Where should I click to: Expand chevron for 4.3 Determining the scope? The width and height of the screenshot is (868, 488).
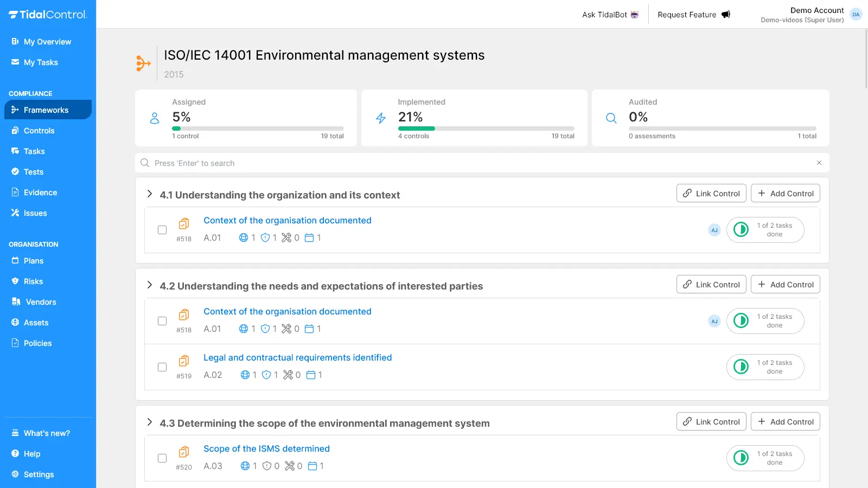click(x=150, y=422)
